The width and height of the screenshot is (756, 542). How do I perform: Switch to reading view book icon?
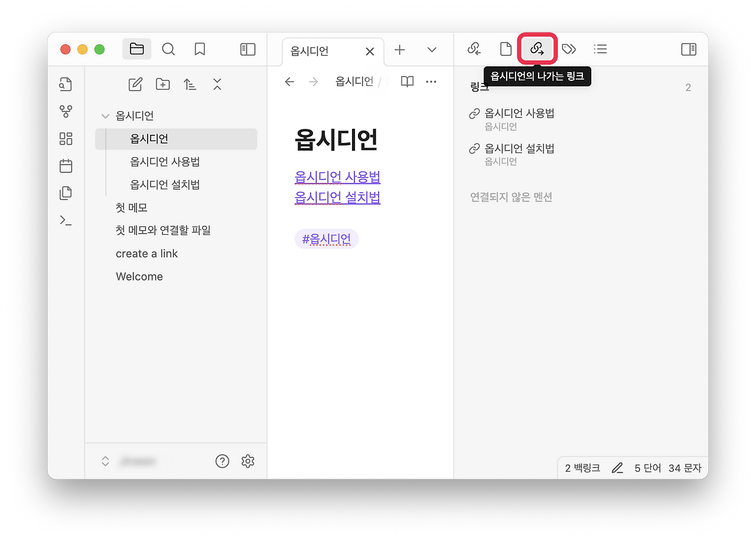click(407, 82)
